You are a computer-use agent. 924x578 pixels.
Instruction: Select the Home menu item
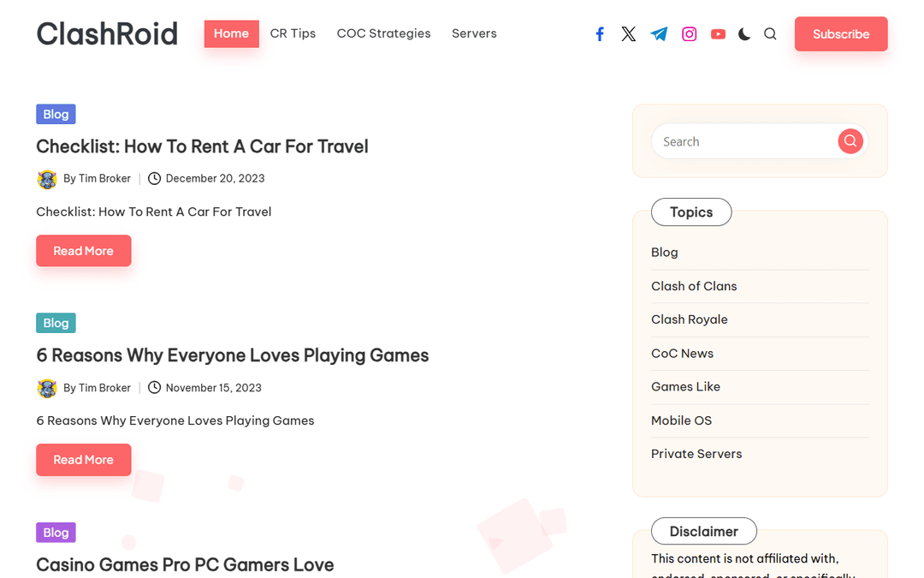(232, 33)
